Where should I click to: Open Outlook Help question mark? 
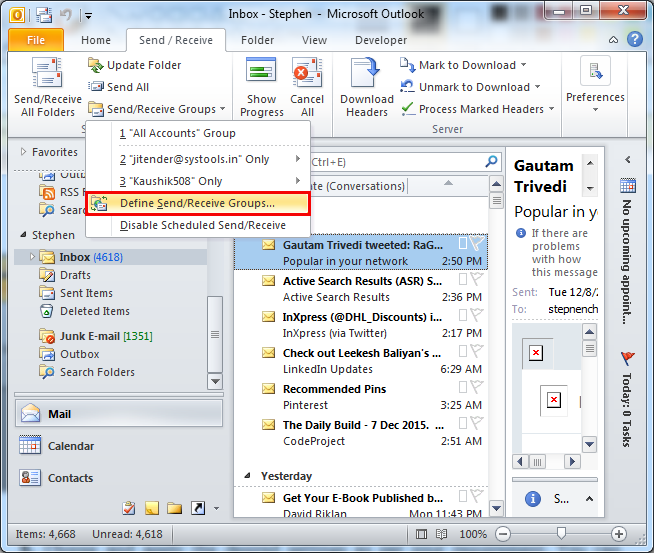tap(635, 39)
